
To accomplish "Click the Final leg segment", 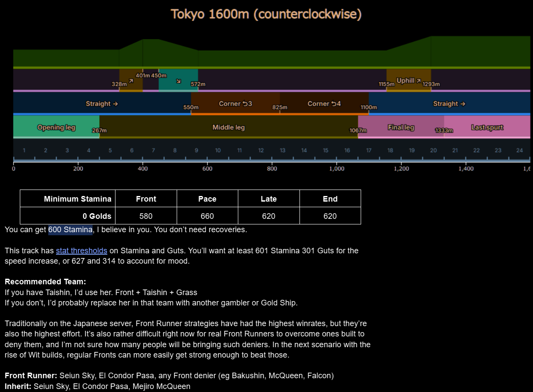I will (401, 127).
